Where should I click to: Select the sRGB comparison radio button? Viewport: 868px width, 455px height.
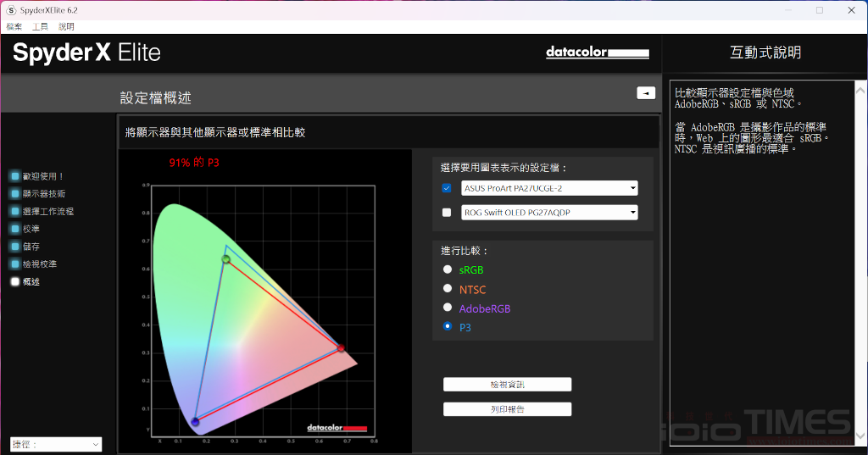point(448,269)
